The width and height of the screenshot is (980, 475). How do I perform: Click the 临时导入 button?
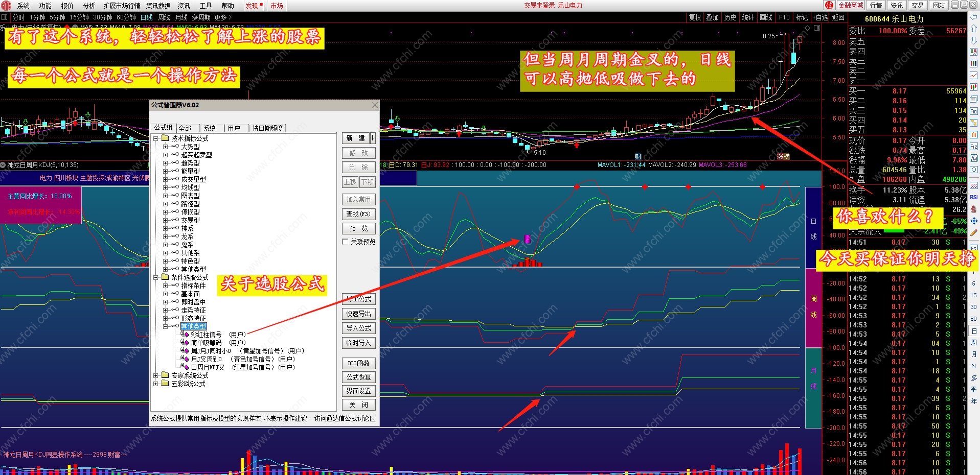tap(359, 343)
